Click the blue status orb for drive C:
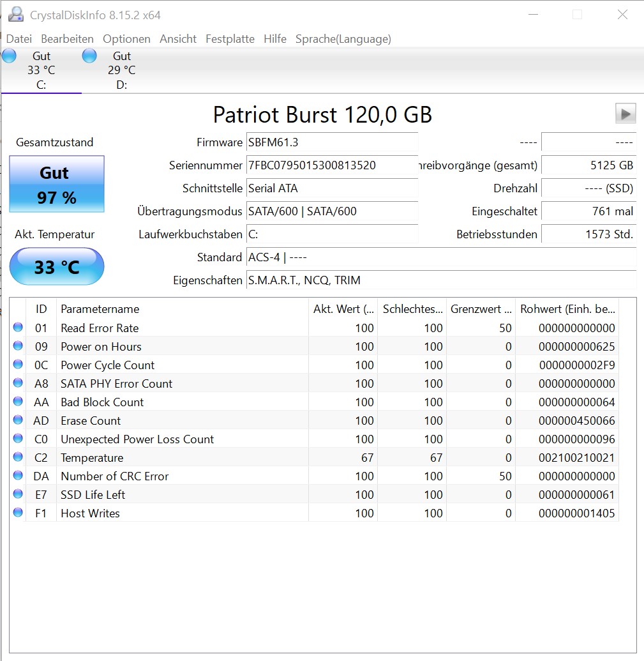Viewport: 644px width, 661px height. coord(10,56)
